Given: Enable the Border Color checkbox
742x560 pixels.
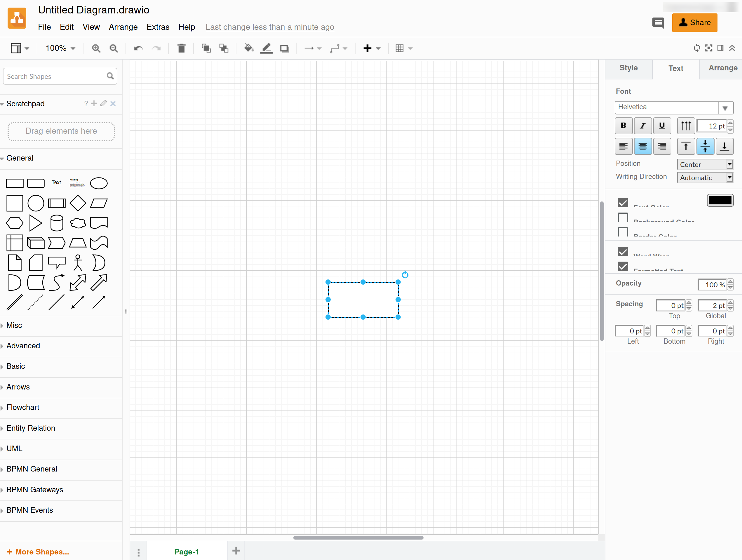Looking at the screenshot, I should tap(623, 232).
